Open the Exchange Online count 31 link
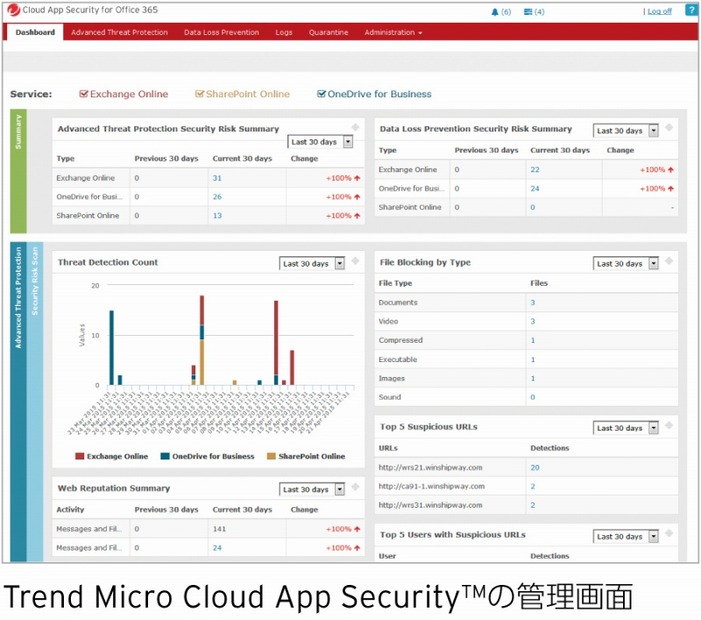701x620 pixels. tap(217, 178)
